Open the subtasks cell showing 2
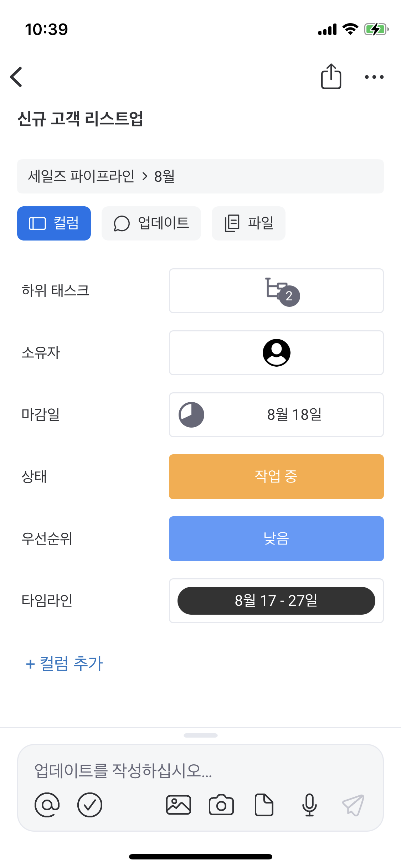Viewport: 401px width, 868px height. (x=276, y=291)
